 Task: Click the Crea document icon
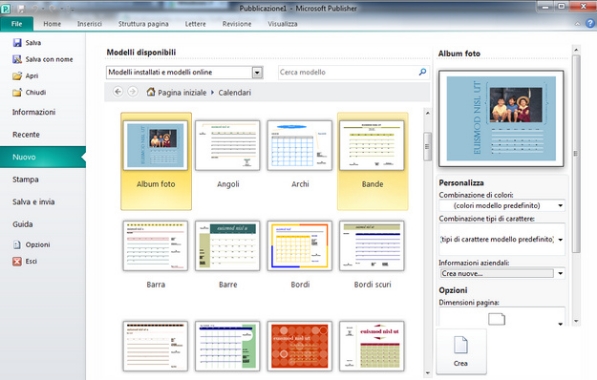point(461,345)
